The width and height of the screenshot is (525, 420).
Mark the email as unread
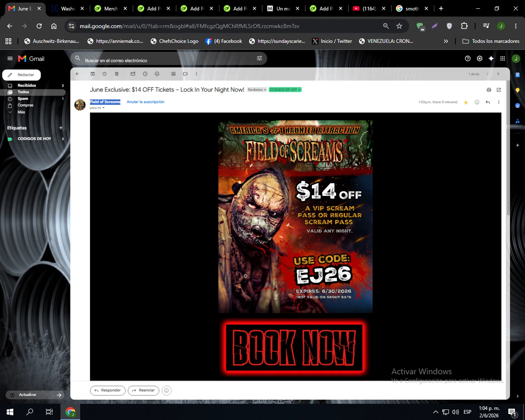(x=133, y=74)
